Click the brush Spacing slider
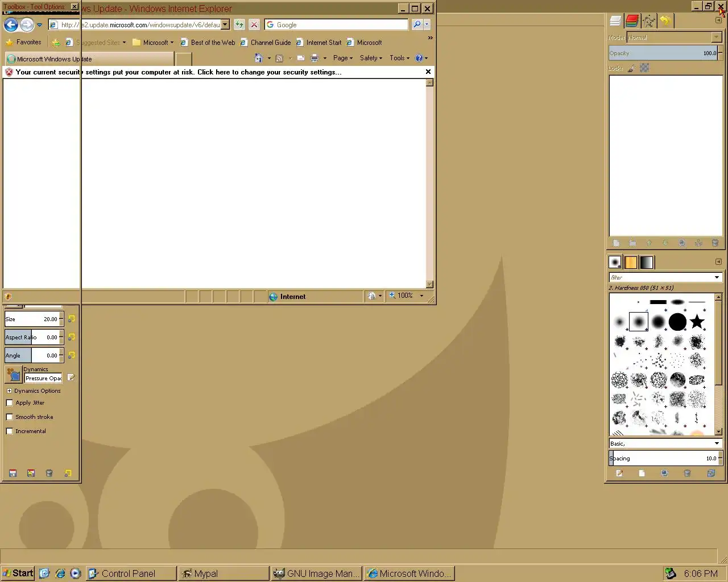Screen dimensions: 728x582 tap(663, 458)
